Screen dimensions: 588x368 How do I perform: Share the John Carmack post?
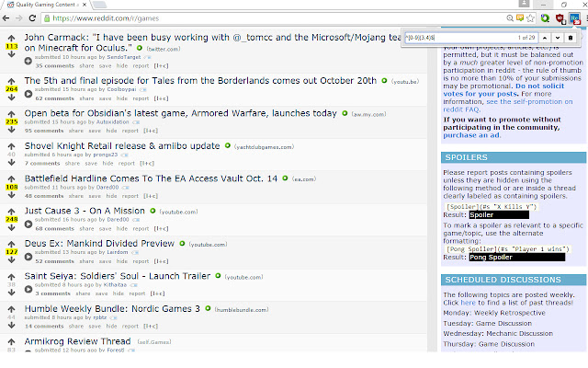(86, 65)
